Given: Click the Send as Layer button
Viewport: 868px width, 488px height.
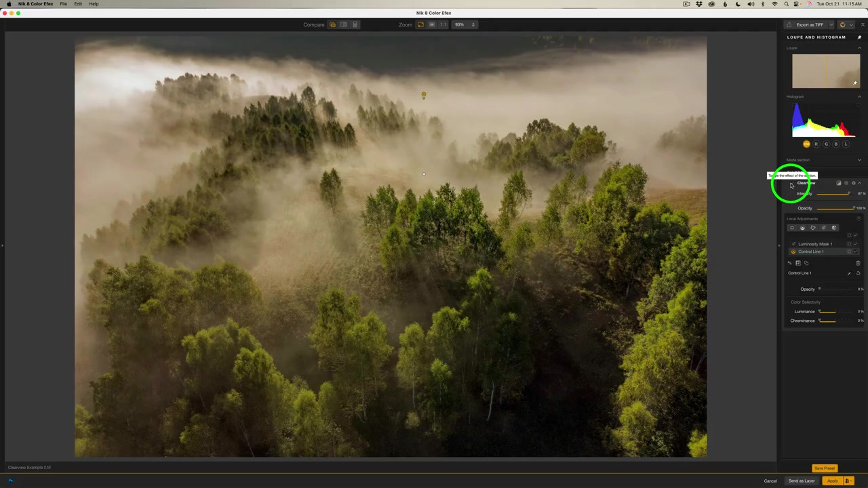Looking at the screenshot, I should coord(802,481).
